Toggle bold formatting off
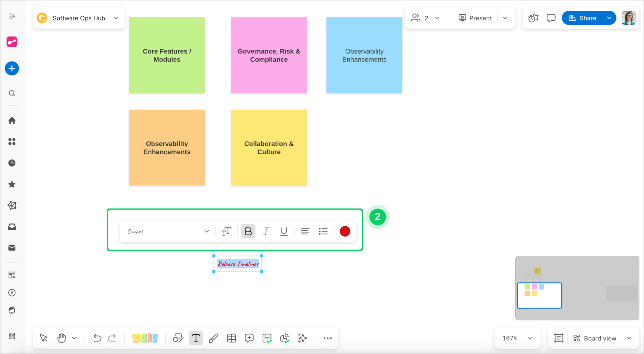This screenshot has height=354, width=644. (x=248, y=231)
